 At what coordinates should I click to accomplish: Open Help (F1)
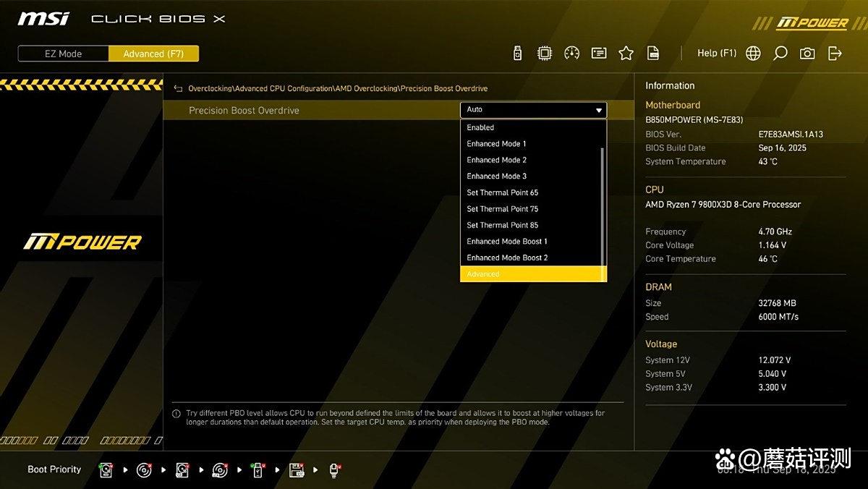(716, 53)
